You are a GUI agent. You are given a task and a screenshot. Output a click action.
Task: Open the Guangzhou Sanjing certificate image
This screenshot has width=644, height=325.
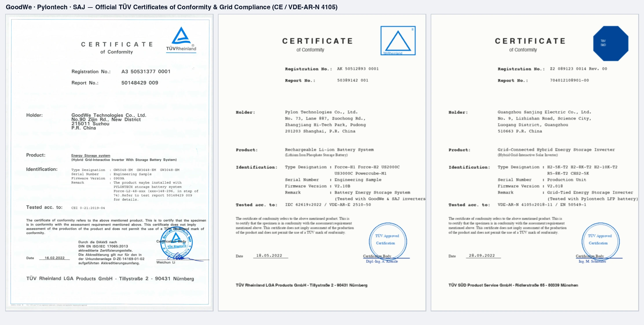[535, 162]
